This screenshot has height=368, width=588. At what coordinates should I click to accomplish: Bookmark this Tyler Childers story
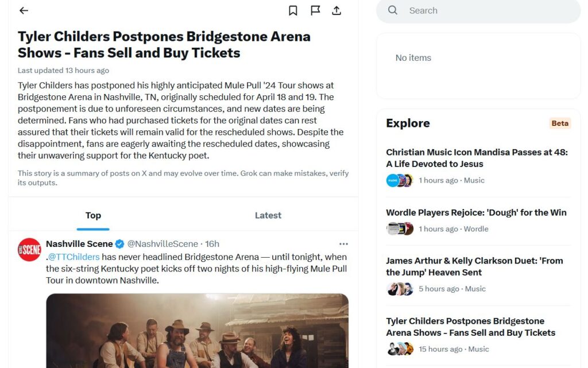coord(293,10)
